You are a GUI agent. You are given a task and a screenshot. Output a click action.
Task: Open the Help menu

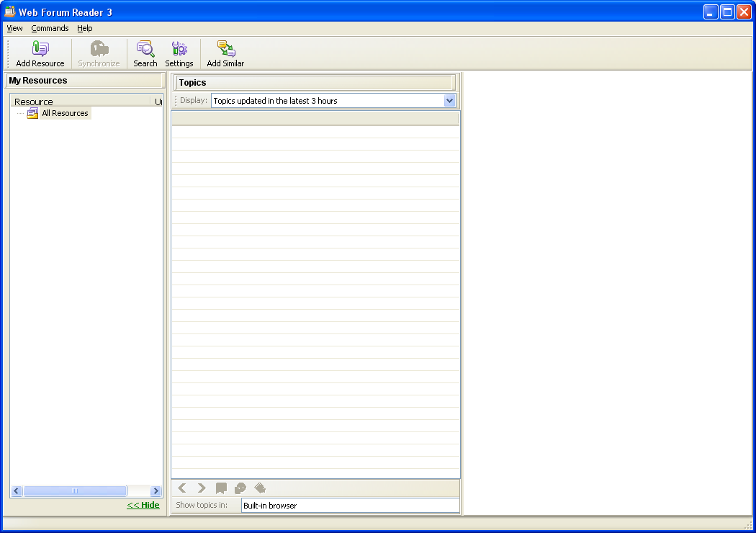pyautogui.click(x=85, y=28)
